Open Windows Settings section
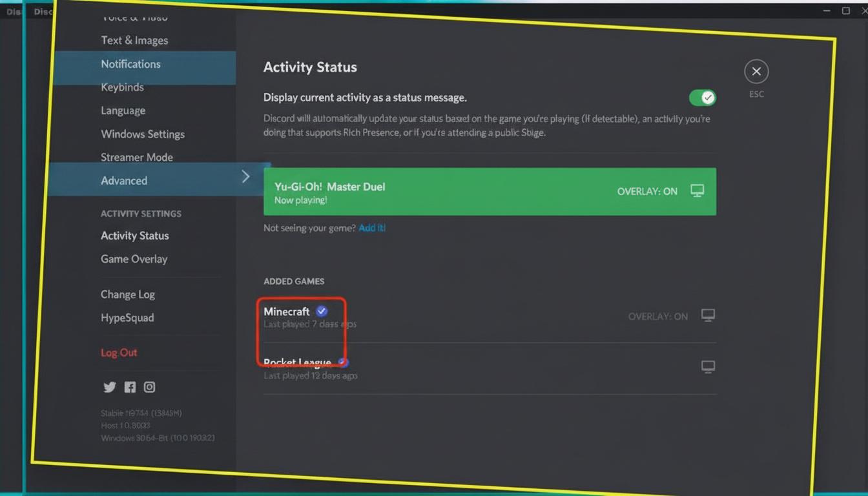 click(x=143, y=134)
